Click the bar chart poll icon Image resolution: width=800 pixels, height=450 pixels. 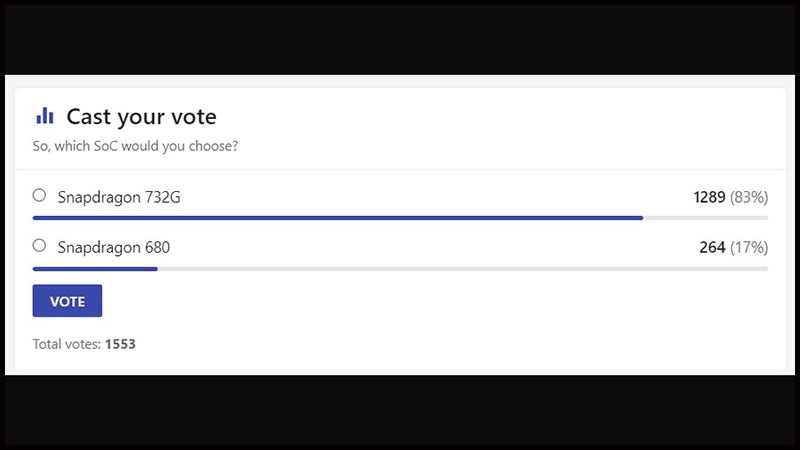point(45,116)
